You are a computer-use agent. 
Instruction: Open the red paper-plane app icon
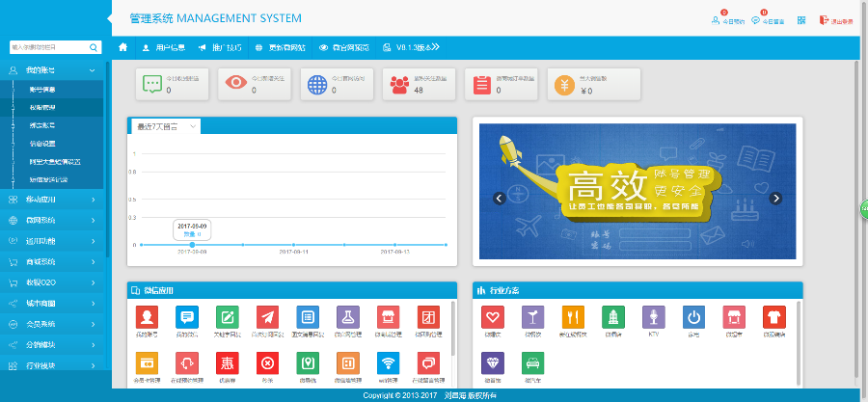click(267, 317)
